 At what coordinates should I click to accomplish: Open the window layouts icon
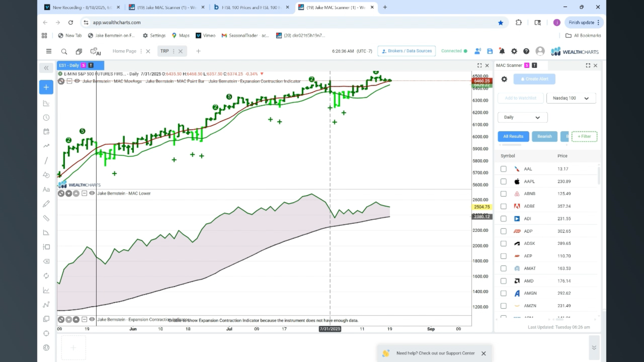click(79, 51)
